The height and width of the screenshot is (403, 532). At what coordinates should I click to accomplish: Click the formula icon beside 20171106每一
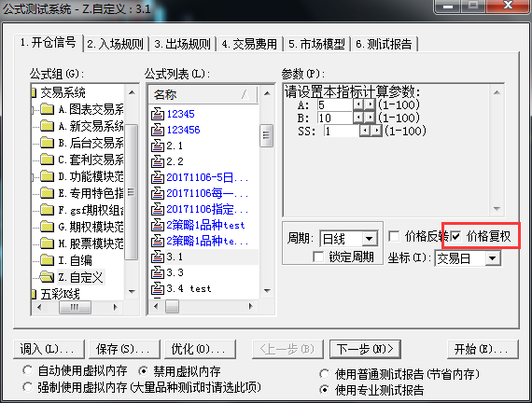(158, 193)
